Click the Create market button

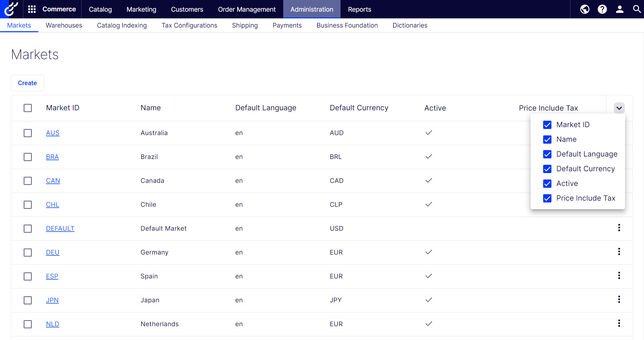27,83
